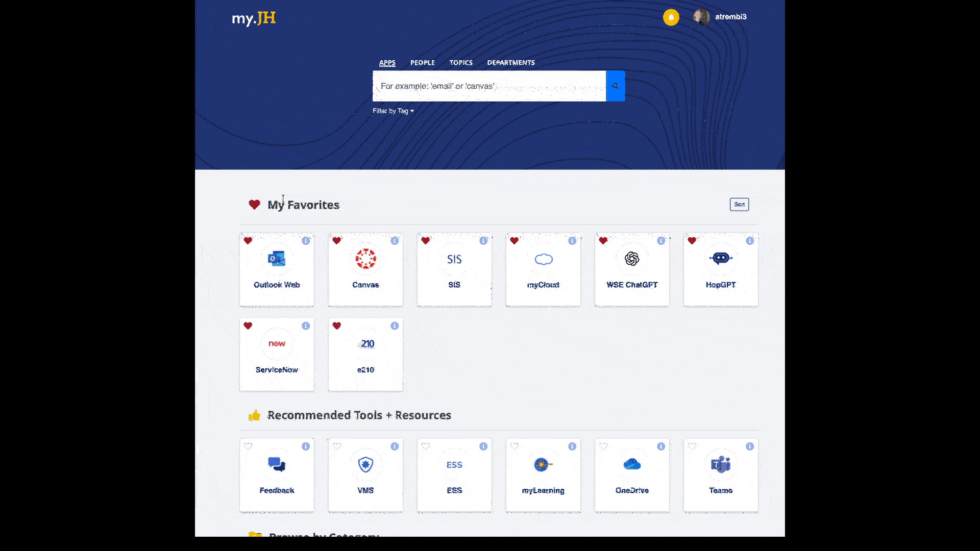Click the search magnifier button
The image size is (980, 551).
[x=615, y=86]
